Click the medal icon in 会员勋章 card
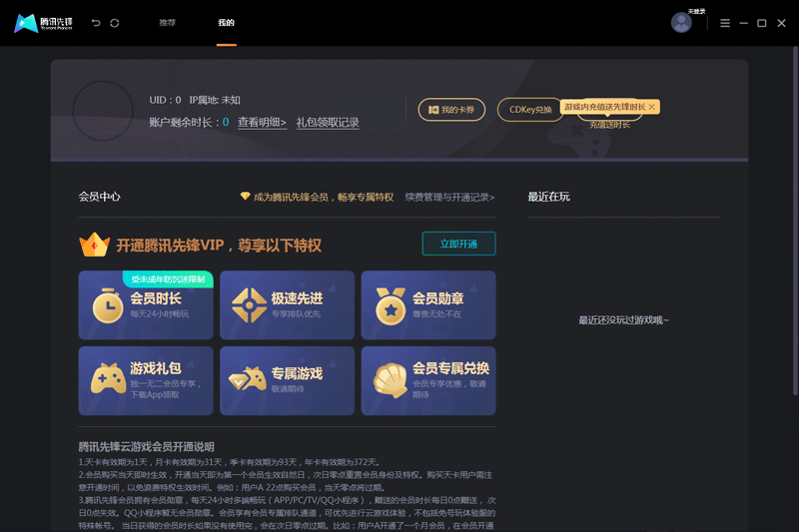The height and width of the screenshot is (532, 799). click(391, 306)
